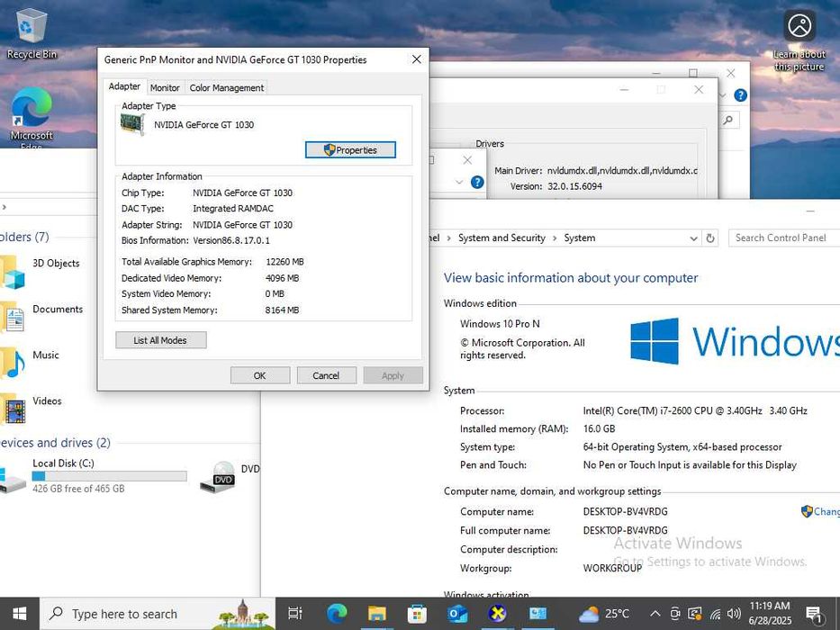
Task: Open Microsoft Edge desktop shortcut
Action: tap(32, 118)
